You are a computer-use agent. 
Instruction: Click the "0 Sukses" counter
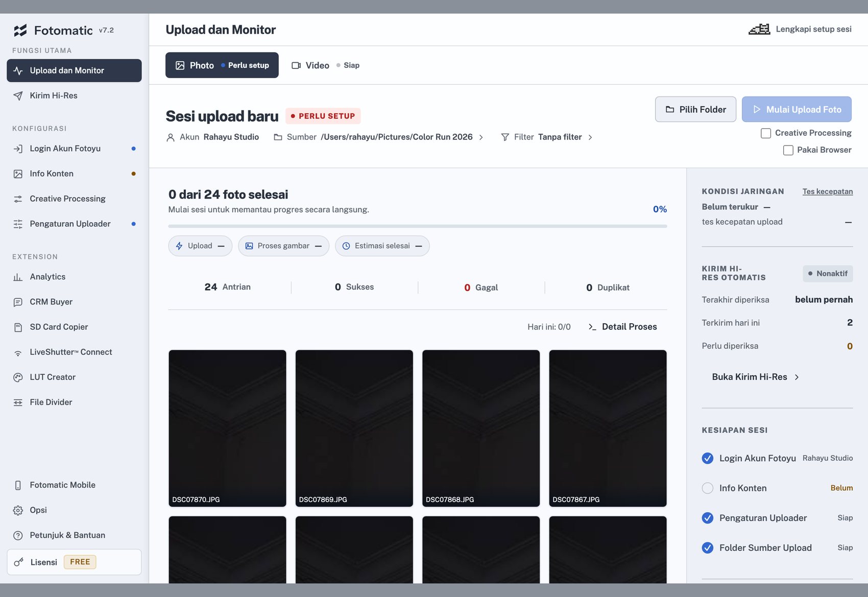click(x=354, y=287)
